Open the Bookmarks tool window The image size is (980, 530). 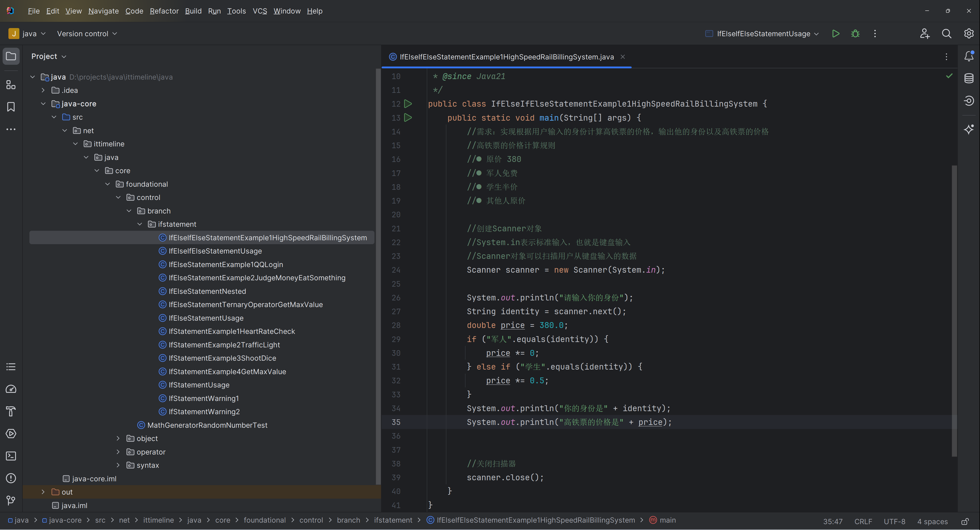coord(11,107)
